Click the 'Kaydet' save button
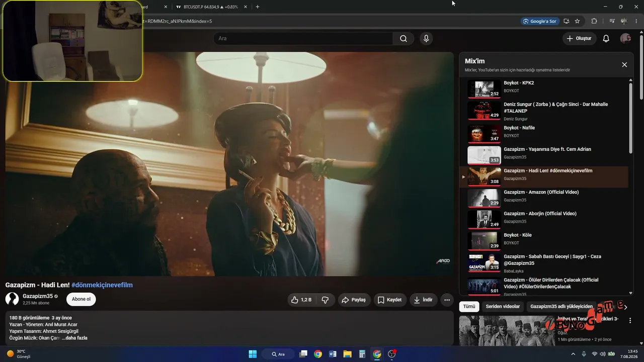 click(x=390, y=300)
